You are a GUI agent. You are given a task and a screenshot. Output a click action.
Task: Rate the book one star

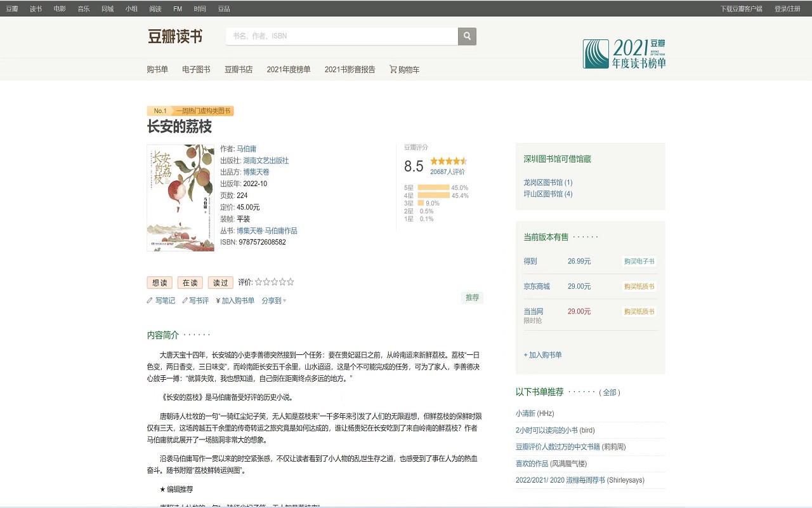click(259, 282)
